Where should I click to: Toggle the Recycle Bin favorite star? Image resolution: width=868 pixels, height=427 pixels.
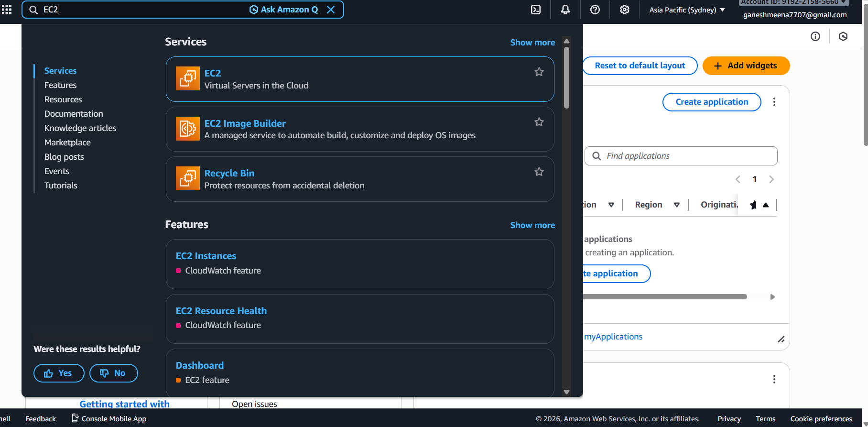click(x=539, y=172)
